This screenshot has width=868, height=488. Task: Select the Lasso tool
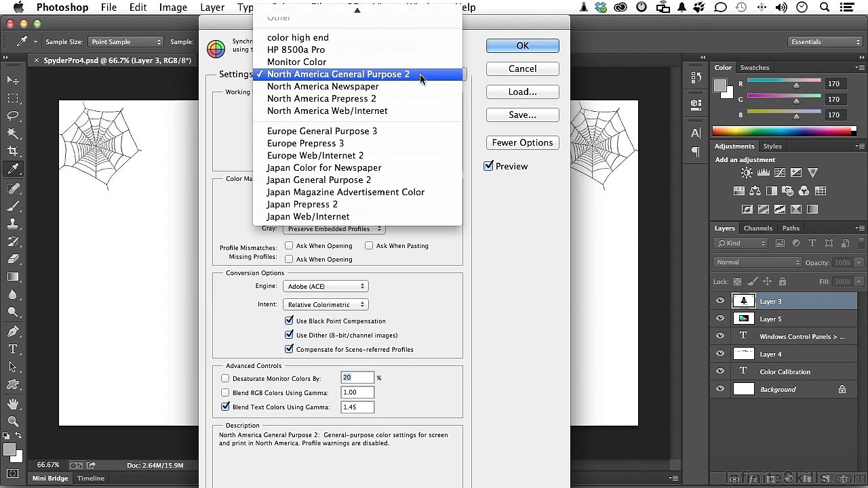(13, 116)
